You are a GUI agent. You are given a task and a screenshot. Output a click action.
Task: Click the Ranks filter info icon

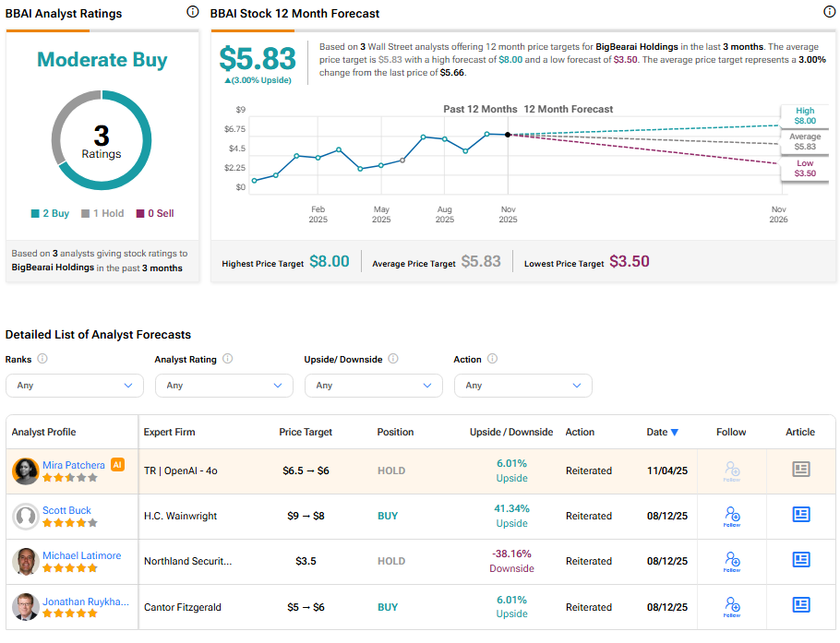click(42, 359)
